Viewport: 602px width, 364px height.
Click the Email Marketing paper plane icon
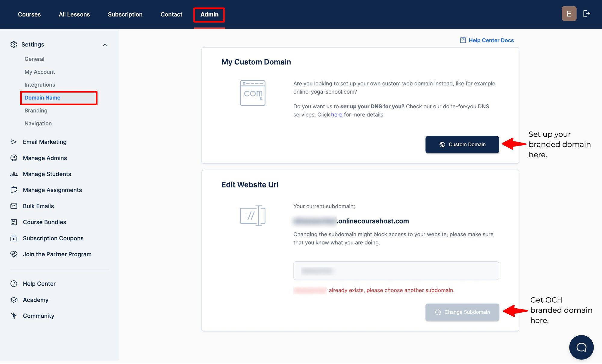pos(14,142)
